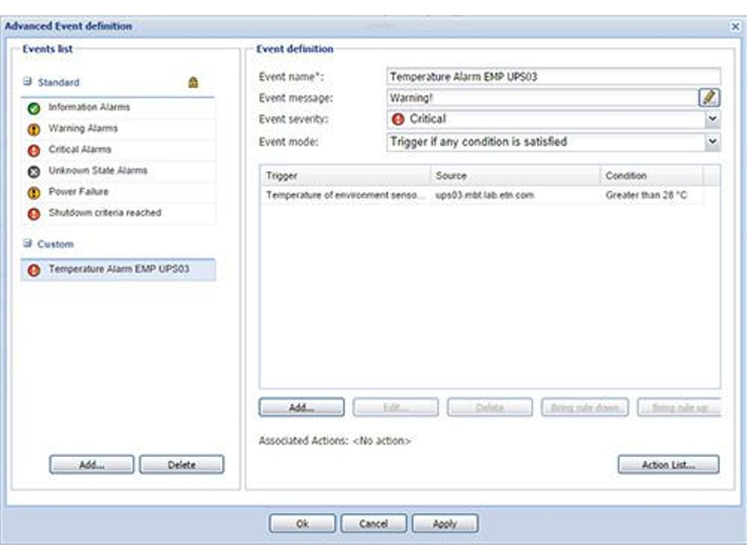Click the Add button under Events list
Viewport: 747px width, 560px height.
(92, 465)
